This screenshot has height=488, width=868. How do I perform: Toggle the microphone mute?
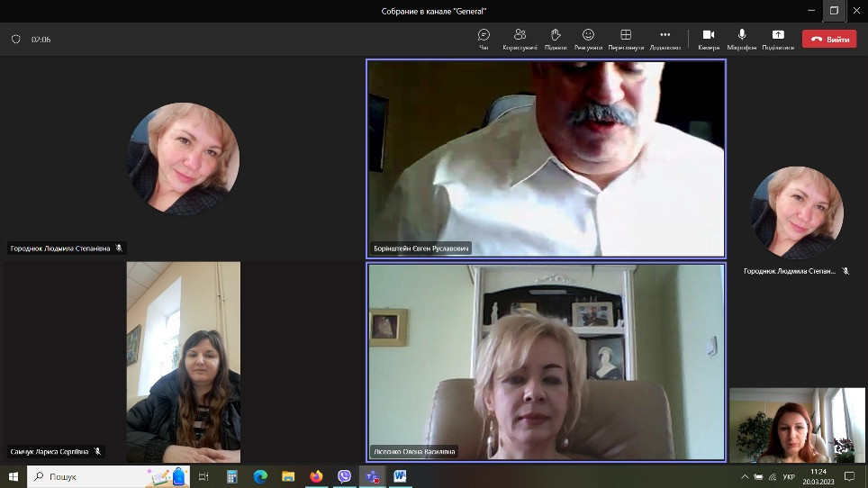pyautogui.click(x=742, y=38)
